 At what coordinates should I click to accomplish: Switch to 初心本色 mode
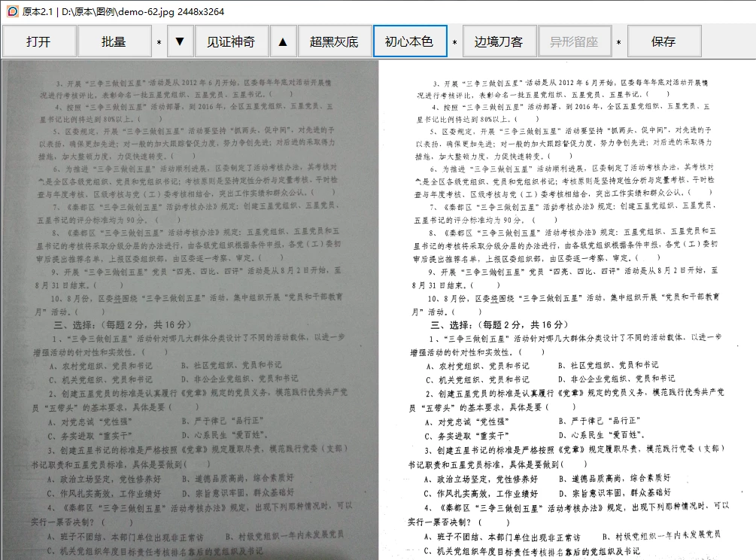point(410,41)
